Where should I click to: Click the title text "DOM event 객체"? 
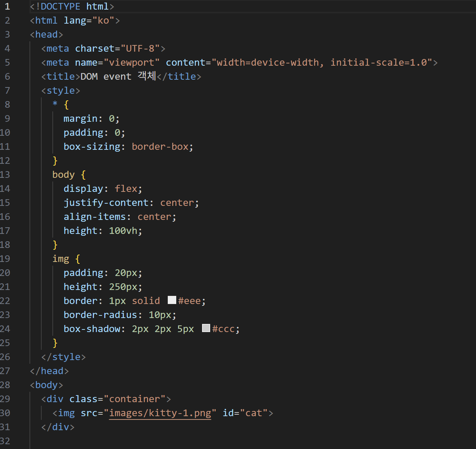coord(118,76)
